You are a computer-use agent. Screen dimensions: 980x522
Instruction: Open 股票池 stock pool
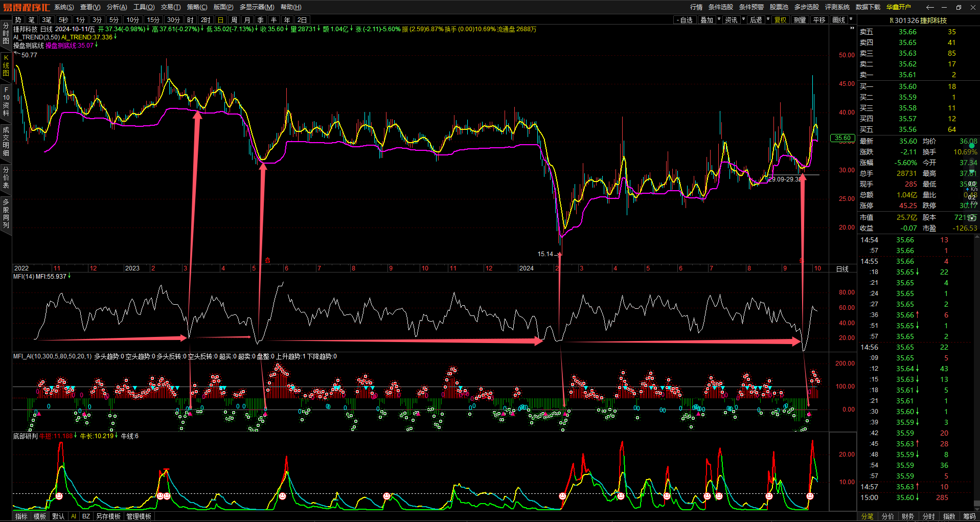click(779, 7)
